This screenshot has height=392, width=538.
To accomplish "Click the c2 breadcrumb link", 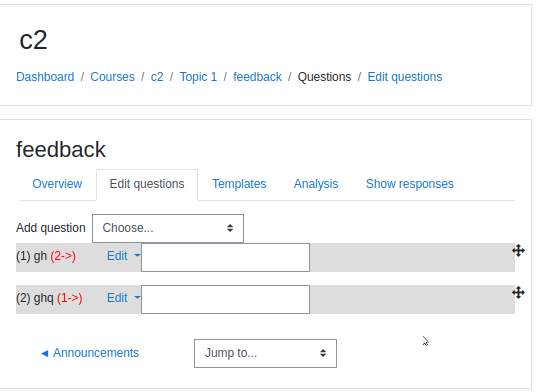I will click(x=157, y=77).
